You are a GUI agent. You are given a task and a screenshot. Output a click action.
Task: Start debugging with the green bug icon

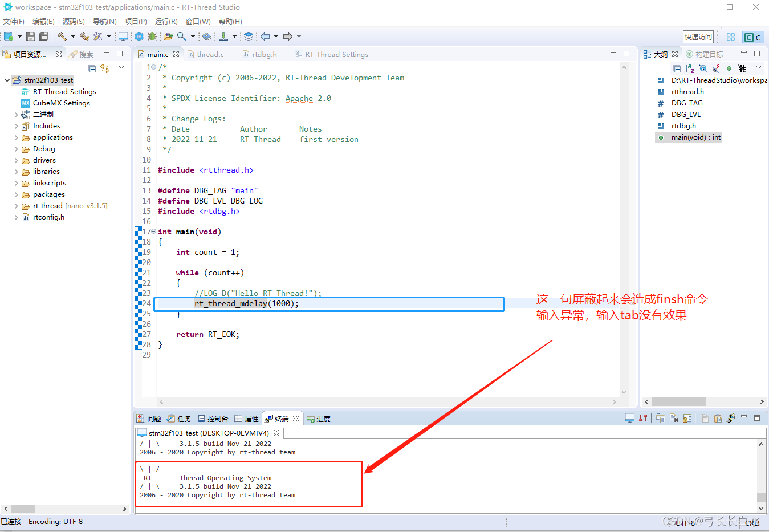[152, 36]
